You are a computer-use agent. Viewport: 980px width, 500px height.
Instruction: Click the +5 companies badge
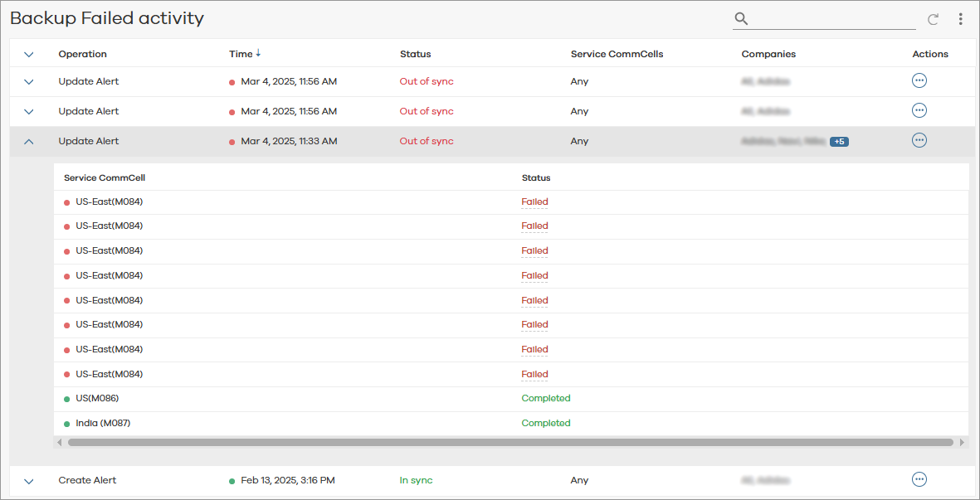[839, 142]
